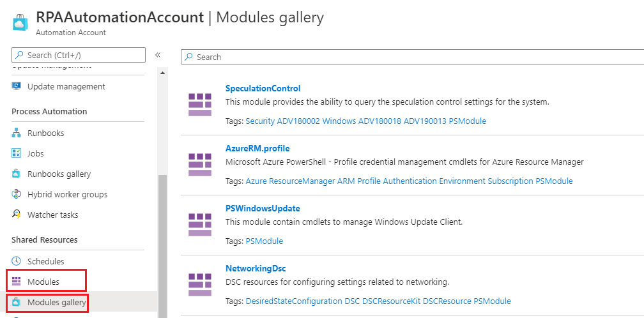644x318 pixels.
Task: Click the SpeculationControl module icon
Action: (199, 104)
